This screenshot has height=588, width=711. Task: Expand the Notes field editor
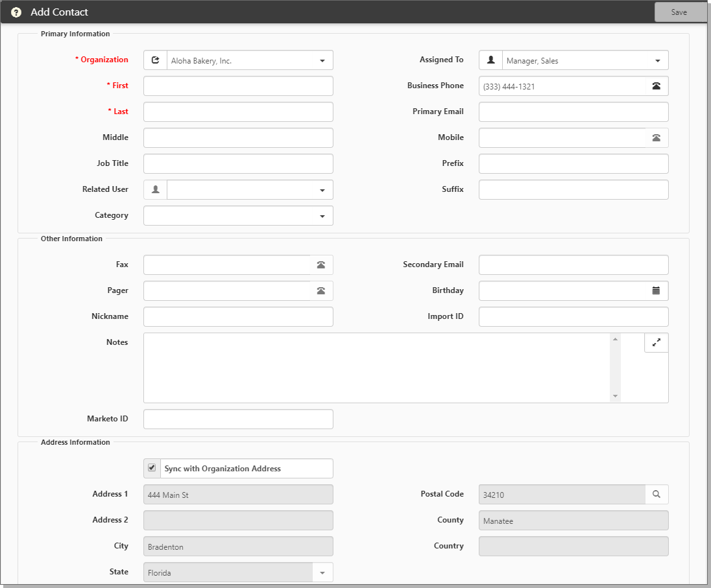(x=656, y=343)
